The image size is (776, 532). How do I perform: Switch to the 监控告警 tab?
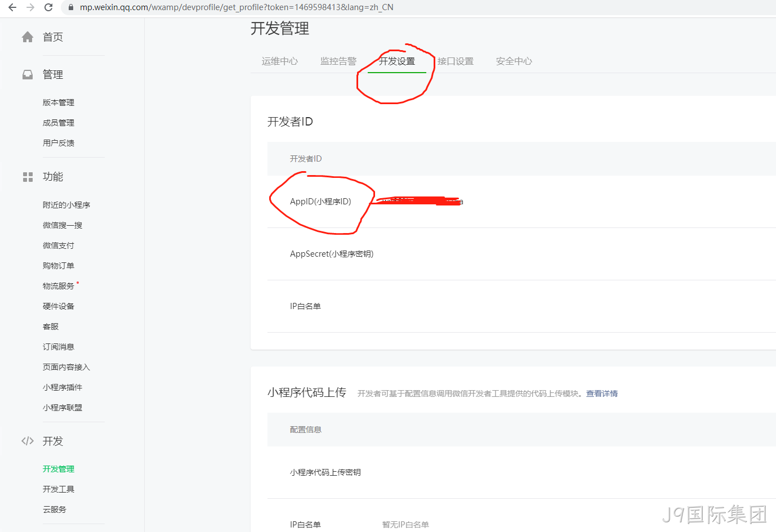(338, 61)
